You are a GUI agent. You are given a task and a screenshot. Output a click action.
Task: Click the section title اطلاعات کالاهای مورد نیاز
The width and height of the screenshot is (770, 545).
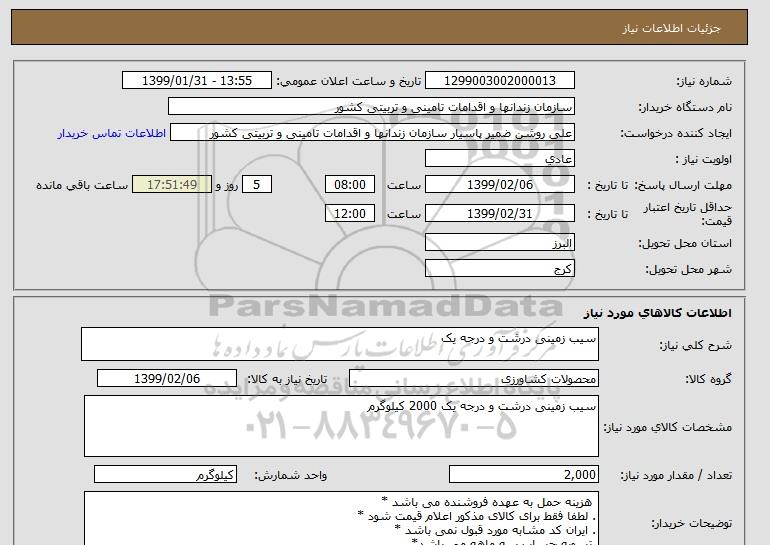pyautogui.click(x=658, y=313)
